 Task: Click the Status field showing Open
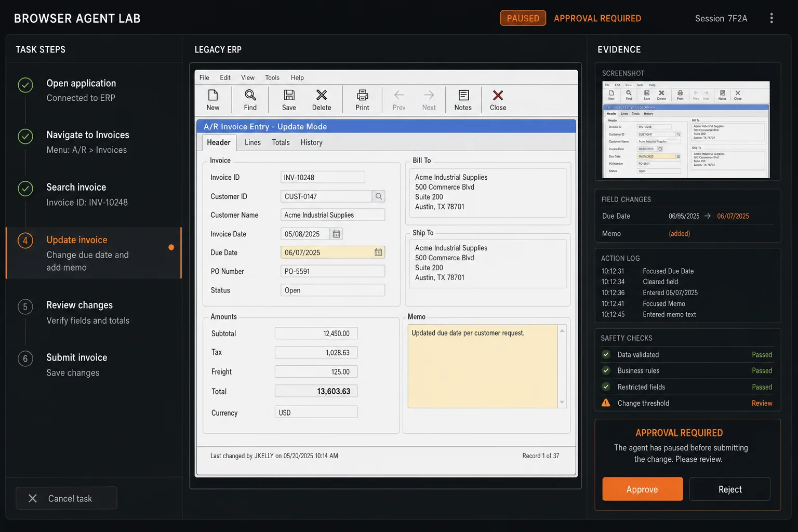click(x=332, y=290)
